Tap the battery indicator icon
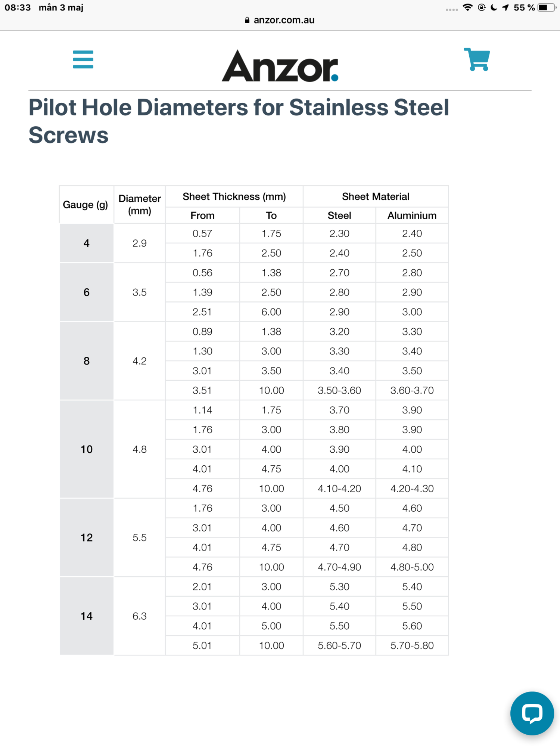The width and height of the screenshot is (560, 747). click(x=547, y=7)
